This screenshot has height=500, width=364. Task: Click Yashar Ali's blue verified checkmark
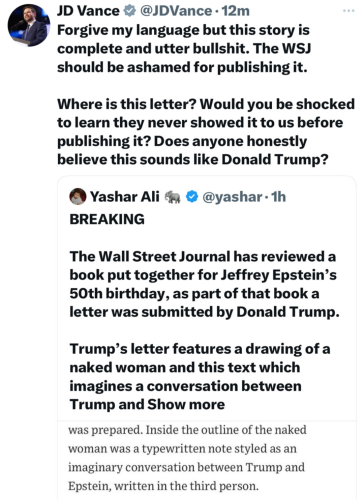pyautogui.click(x=192, y=197)
